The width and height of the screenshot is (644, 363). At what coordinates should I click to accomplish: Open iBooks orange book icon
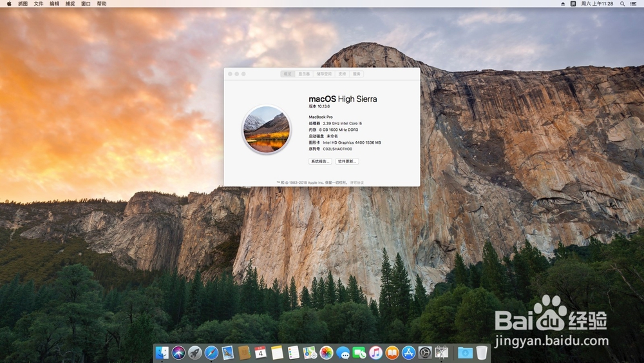coord(392,352)
